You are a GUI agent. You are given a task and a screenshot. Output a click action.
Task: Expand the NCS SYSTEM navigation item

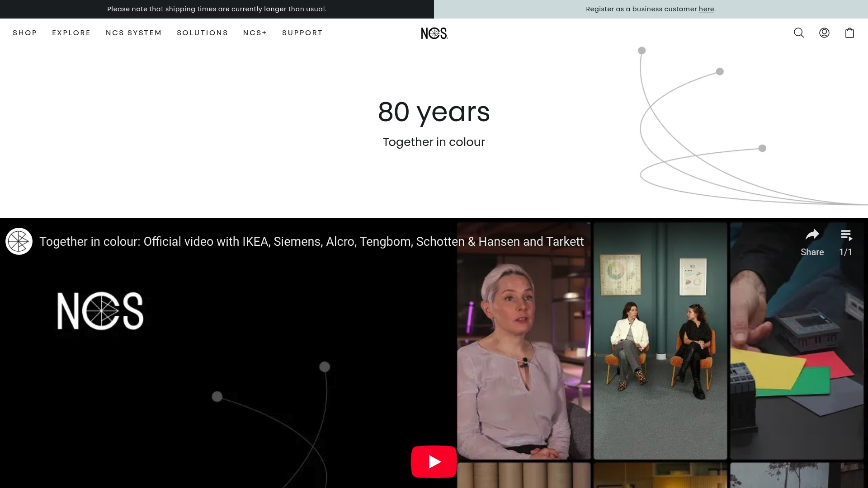tap(134, 33)
